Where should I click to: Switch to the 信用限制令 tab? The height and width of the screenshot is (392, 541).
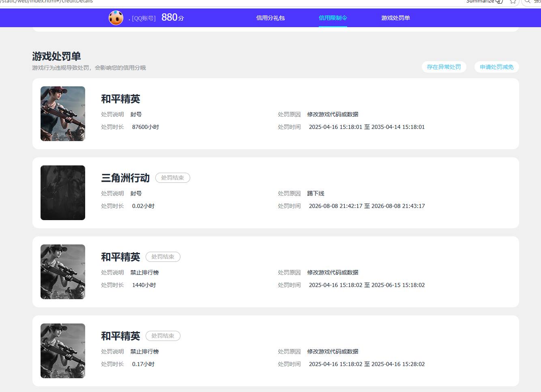(333, 18)
